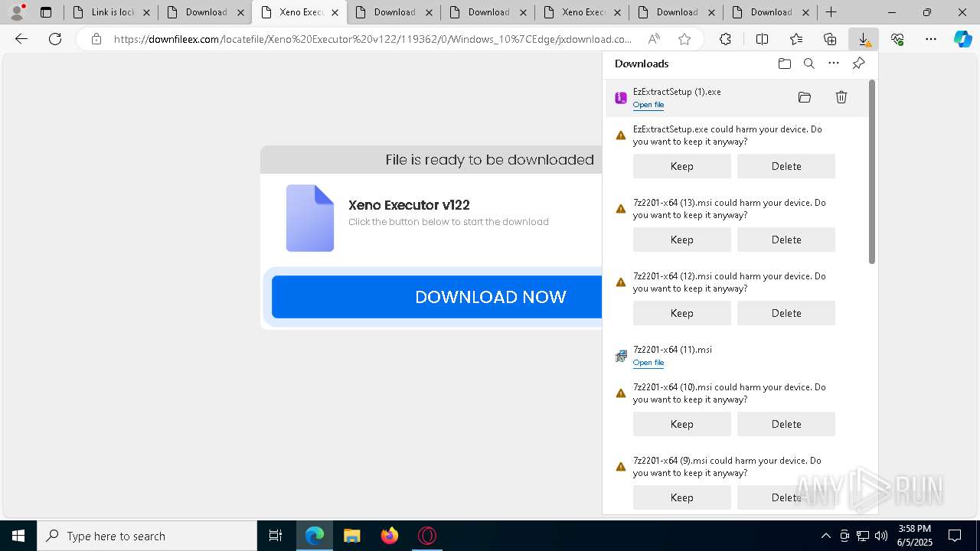Image resolution: width=980 pixels, height=551 pixels.
Task: Keep 7z2201-x64 (13).msi file
Action: (x=682, y=240)
